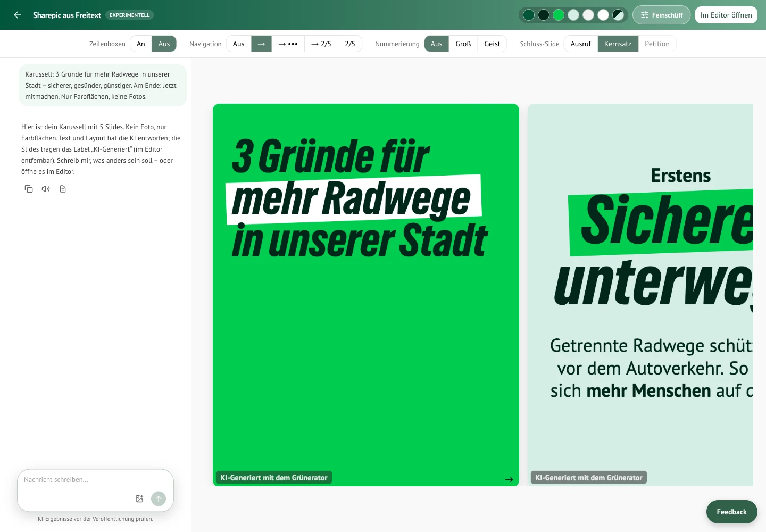Select arrow with dots Navigation style
Viewport: 766px width, 532px height.
288,44
